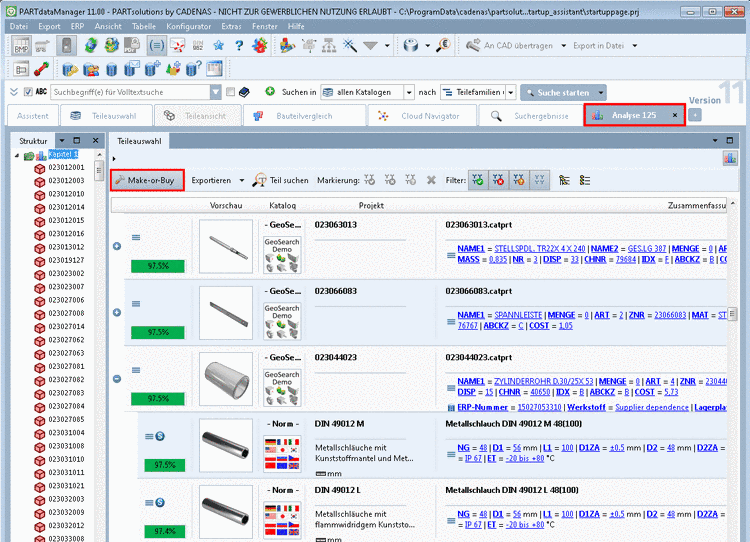Screen dimensions: 750x542
Task: Click the first Markierung marking icon
Action: 369,180
